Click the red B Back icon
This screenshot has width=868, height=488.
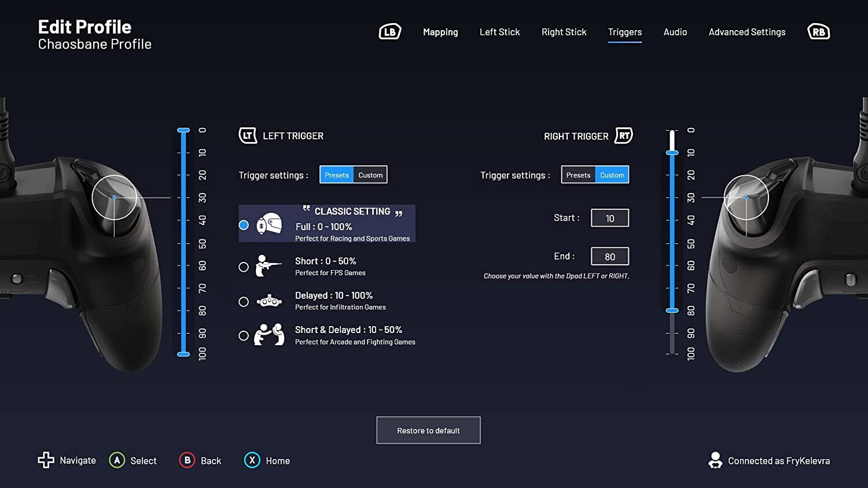point(187,460)
